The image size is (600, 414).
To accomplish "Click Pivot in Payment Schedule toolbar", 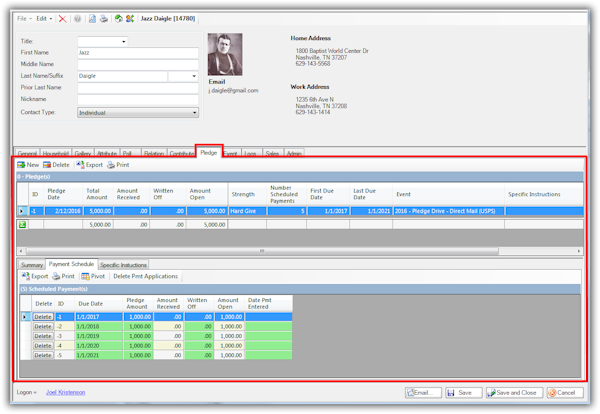I will click(93, 276).
